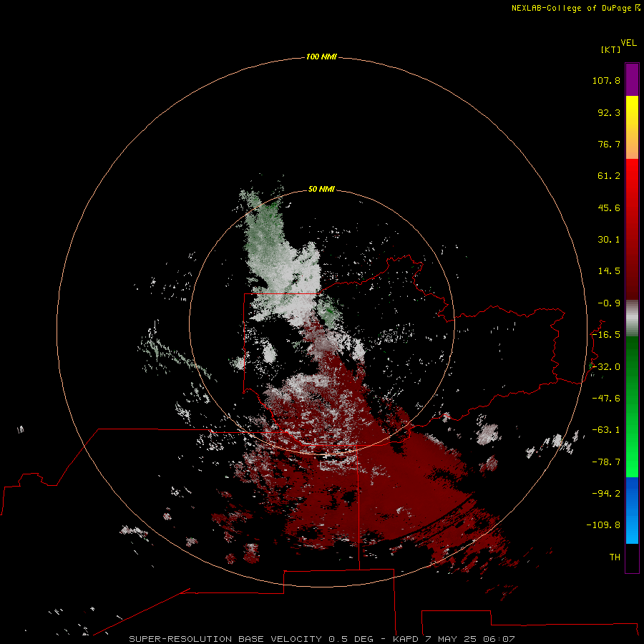Click the -63.1 value on the velocity scale
Viewport: 644px width, 644px height.
click(x=606, y=430)
